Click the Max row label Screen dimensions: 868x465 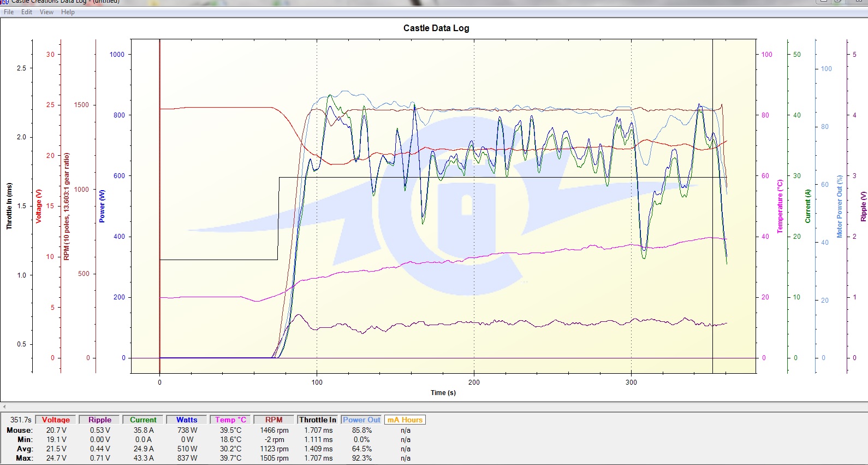click(x=24, y=458)
